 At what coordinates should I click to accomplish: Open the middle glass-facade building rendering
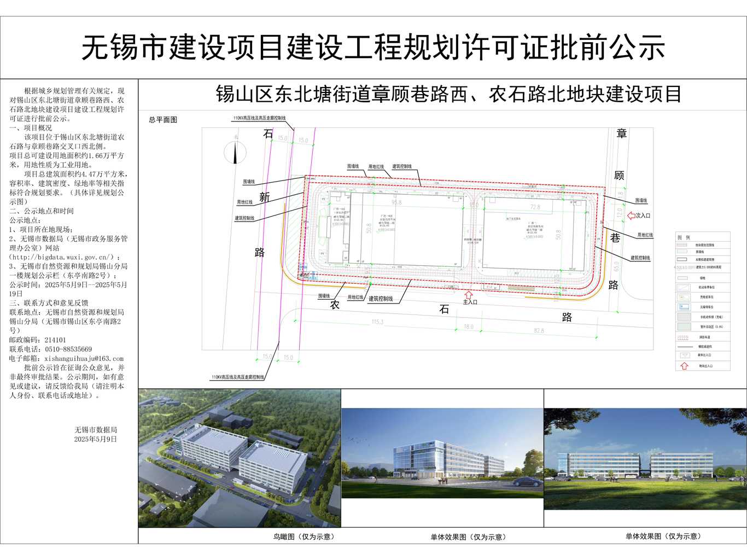click(x=442, y=453)
